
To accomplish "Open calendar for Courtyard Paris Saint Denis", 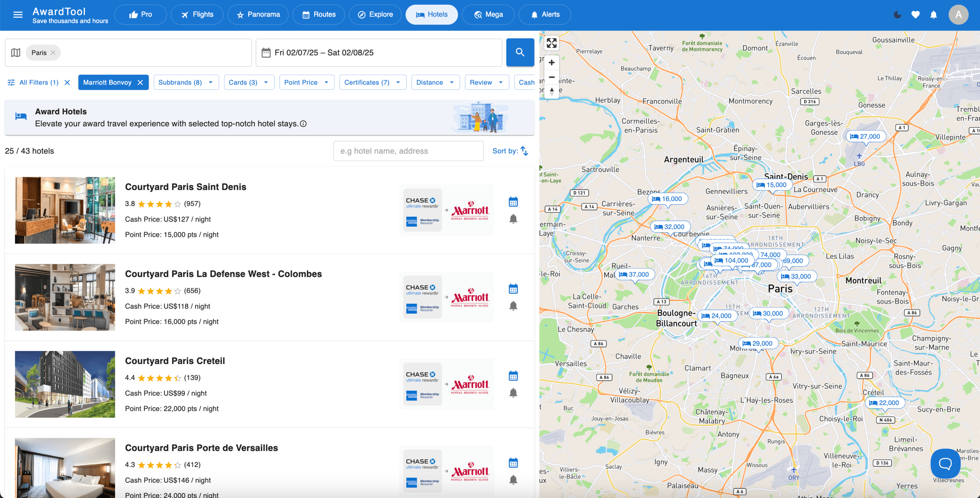I will [513, 202].
